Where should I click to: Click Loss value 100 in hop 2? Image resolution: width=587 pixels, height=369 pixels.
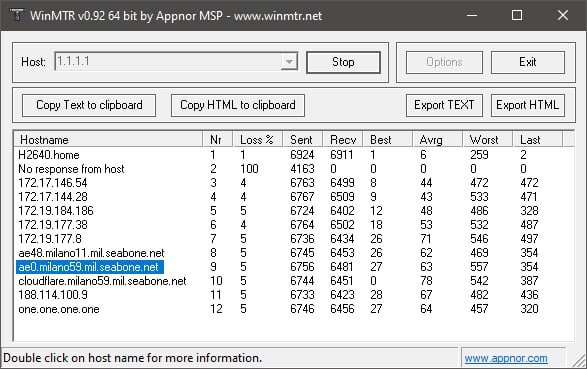click(x=249, y=169)
